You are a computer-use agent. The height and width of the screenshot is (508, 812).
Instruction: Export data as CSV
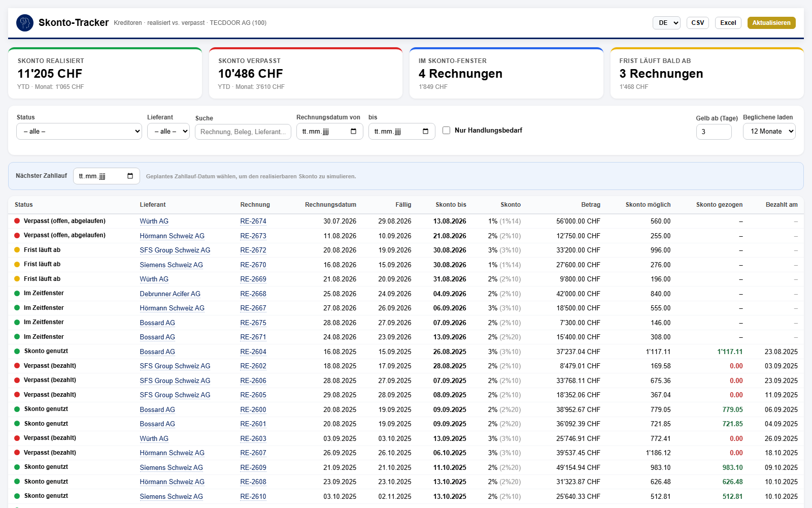click(698, 23)
